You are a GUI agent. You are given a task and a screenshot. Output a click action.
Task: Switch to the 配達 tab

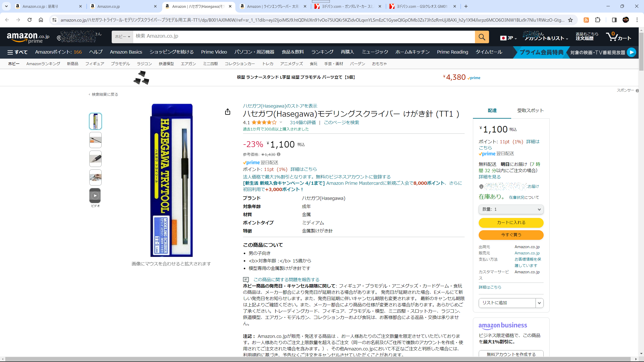coord(492,111)
